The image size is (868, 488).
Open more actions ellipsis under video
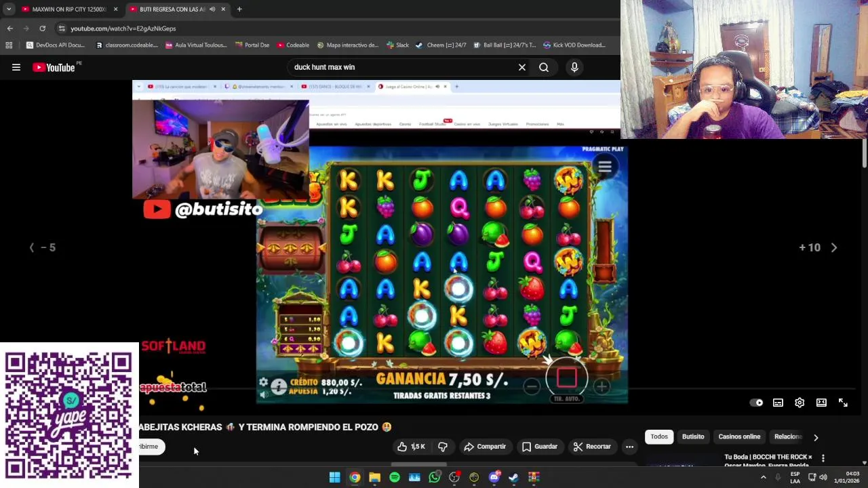629,447
